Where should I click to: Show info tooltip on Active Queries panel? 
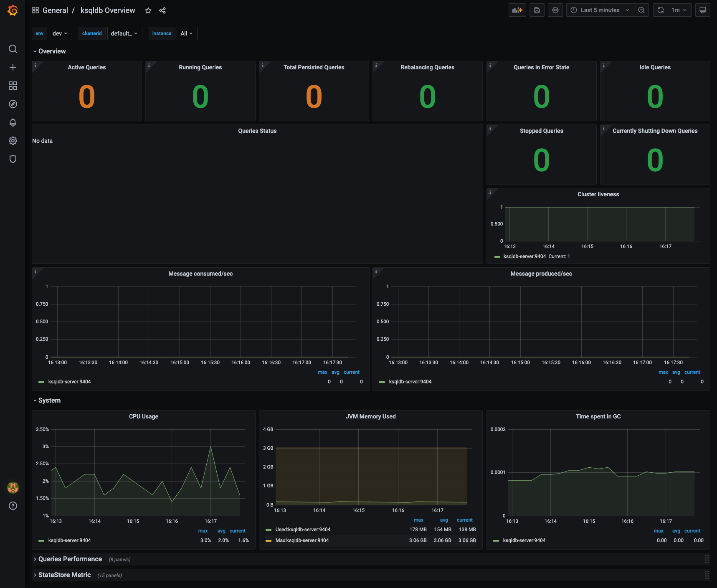(x=35, y=65)
